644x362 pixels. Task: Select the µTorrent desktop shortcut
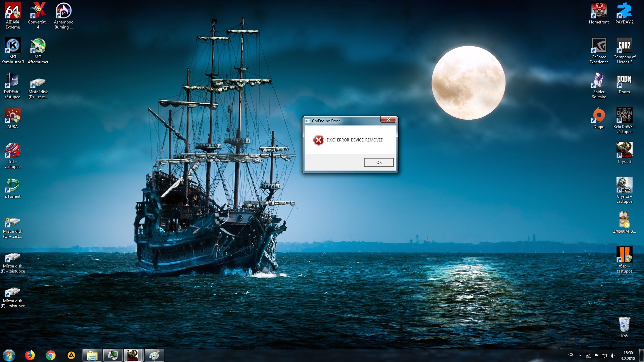[x=13, y=185]
